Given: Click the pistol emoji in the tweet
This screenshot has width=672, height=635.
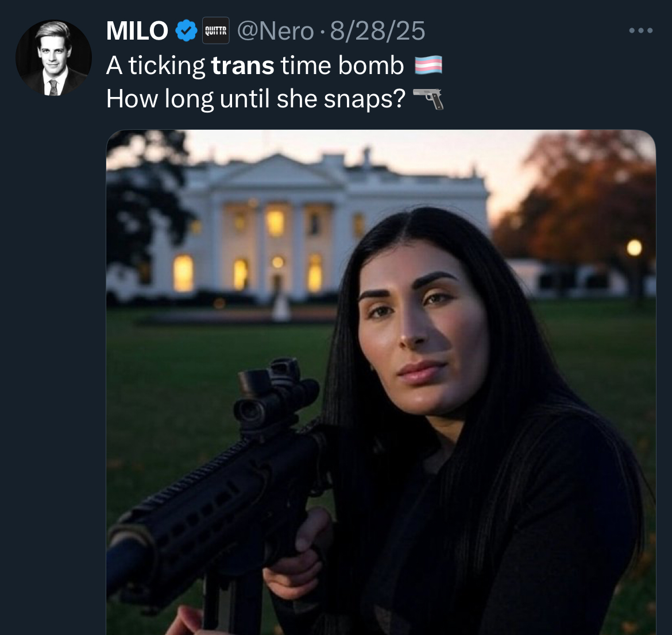Looking at the screenshot, I should coord(428,99).
